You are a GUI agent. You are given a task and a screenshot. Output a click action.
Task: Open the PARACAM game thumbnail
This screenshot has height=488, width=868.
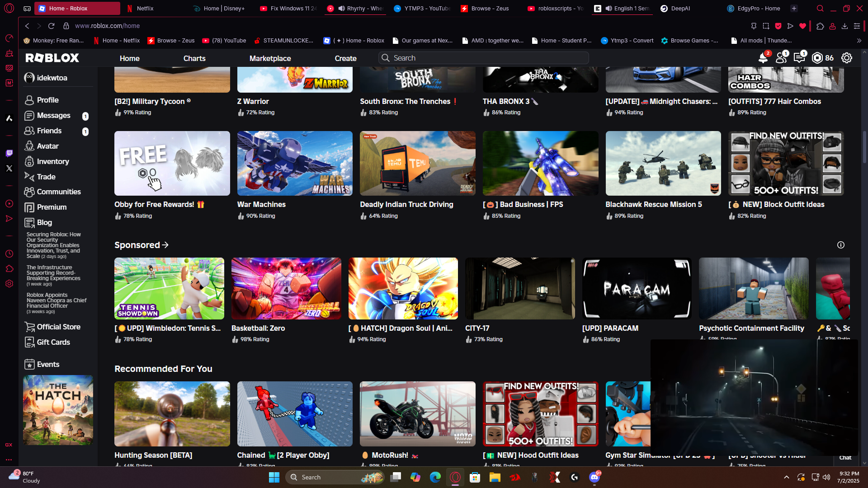[637, 288]
